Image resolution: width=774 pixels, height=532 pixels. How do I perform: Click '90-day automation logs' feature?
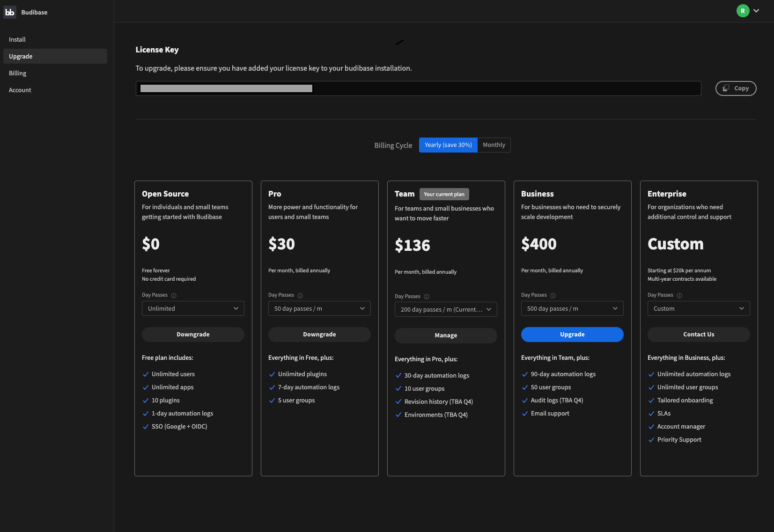(563, 374)
